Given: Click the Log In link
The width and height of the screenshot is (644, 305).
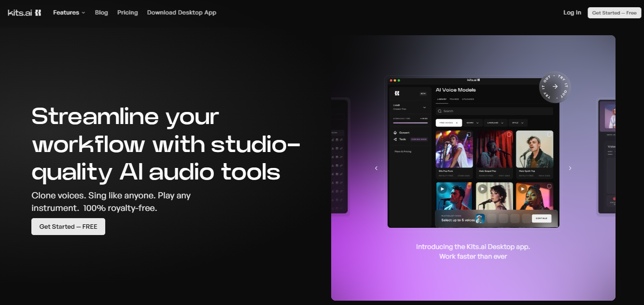Looking at the screenshot, I should pyautogui.click(x=572, y=13).
